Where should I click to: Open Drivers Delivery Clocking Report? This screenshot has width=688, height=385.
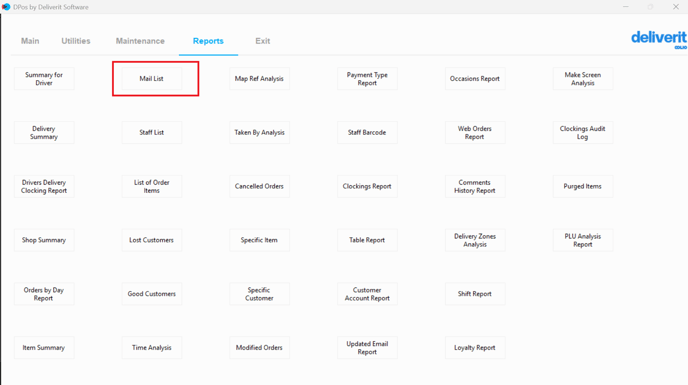tap(44, 186)
